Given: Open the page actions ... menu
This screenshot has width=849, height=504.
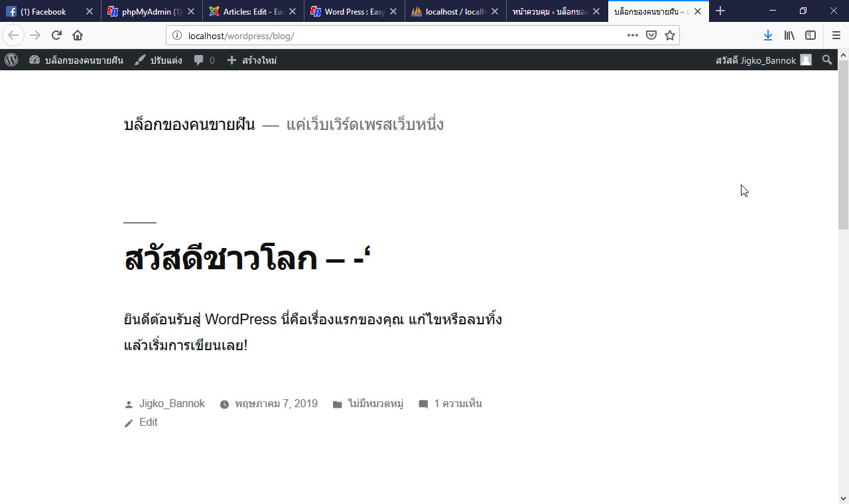Looking at the screenshot, I should [x=632, y=35].
